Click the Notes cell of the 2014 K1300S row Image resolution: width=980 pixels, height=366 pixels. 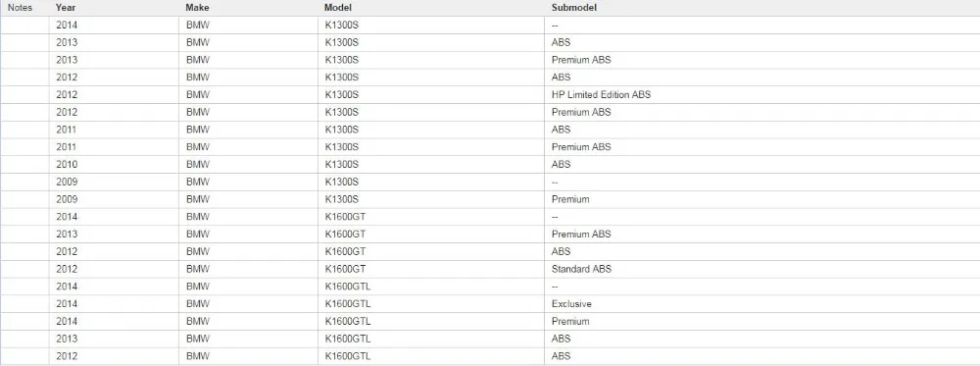tap(24, 26)
